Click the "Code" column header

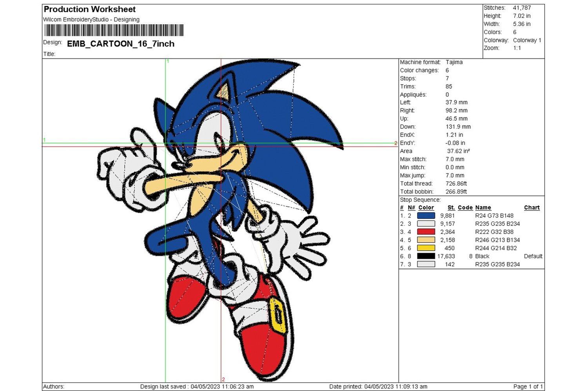click(465, 208)
